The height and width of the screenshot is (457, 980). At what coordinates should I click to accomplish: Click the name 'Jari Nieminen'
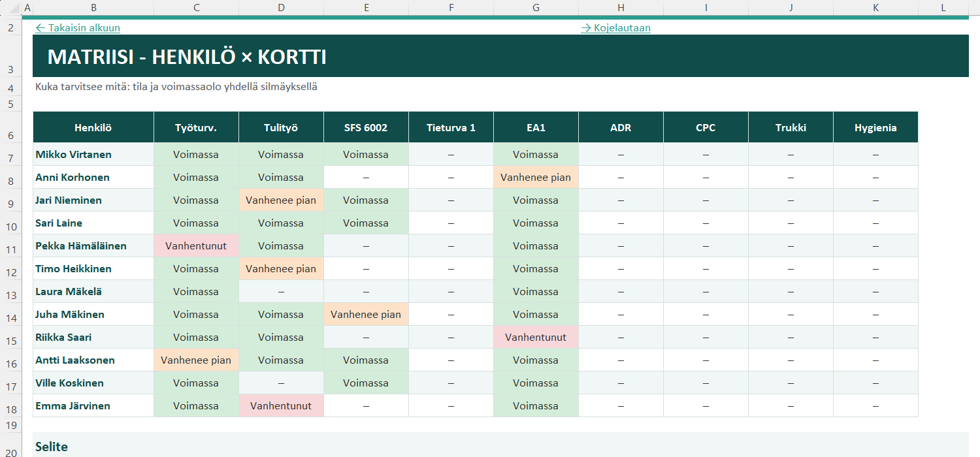(x=69, y=200)
